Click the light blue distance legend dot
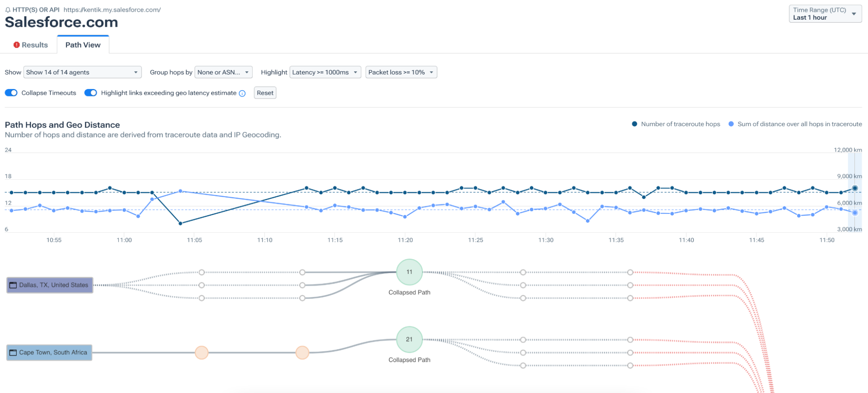Image resolution: width=868 pixels, height=393 pixels. pos(731,124)
